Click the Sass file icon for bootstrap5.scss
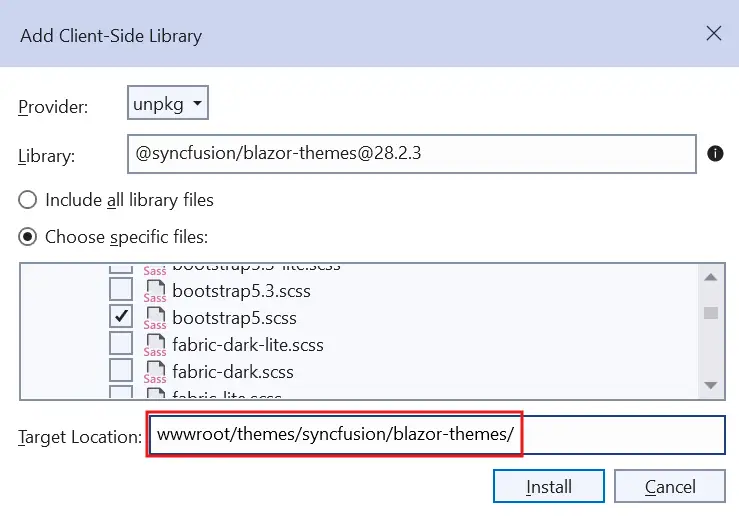This screenshot has height=516, width=739. click(x=154, y=318)
